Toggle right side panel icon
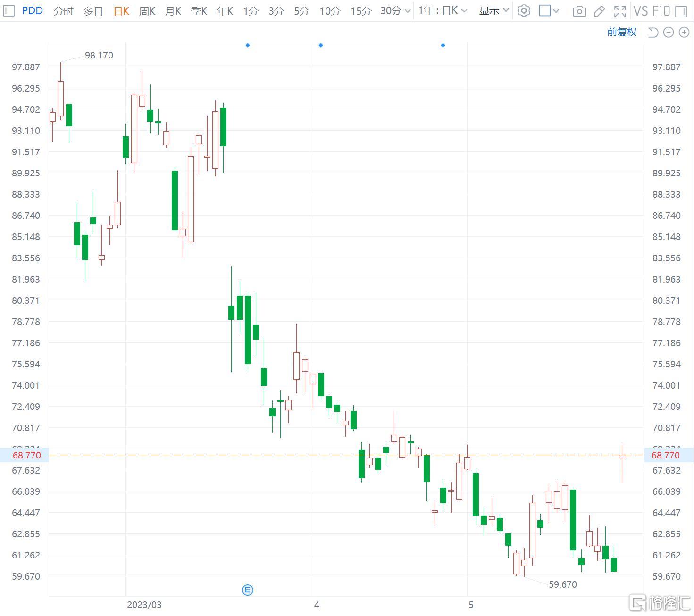Screen dimensions: 694x616 point(681,11)
